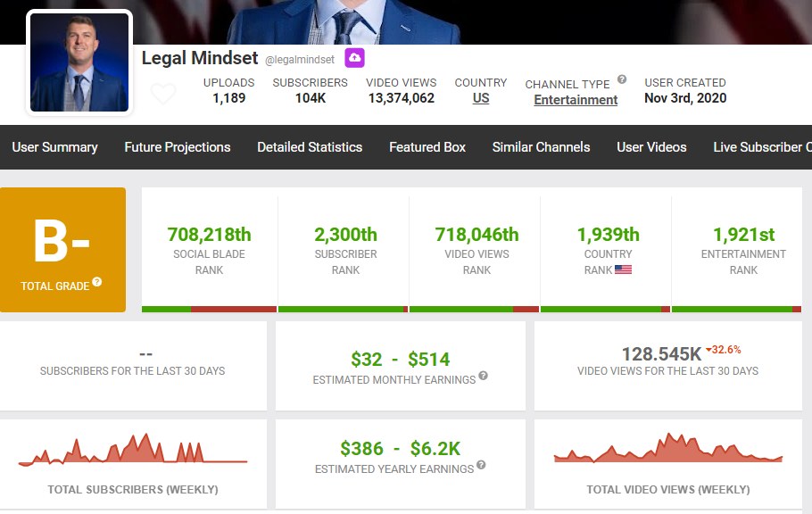Follow the Entertainment channel type link
Image resolution: width=812 pixels, height=514 pixels.
point(576,100)
